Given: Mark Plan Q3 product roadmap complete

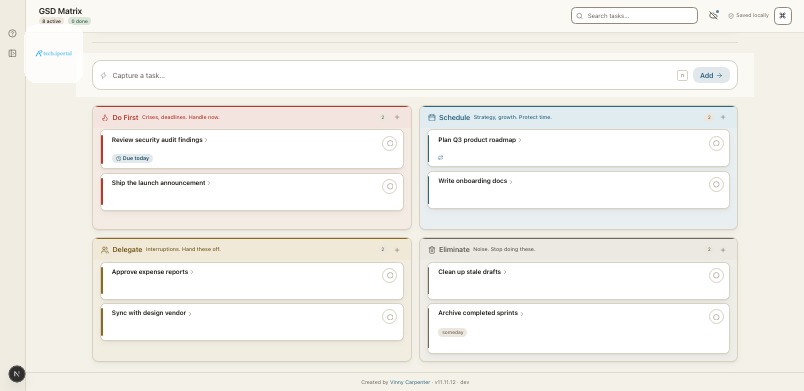Looking at the screenshot, I should point(716,143).
